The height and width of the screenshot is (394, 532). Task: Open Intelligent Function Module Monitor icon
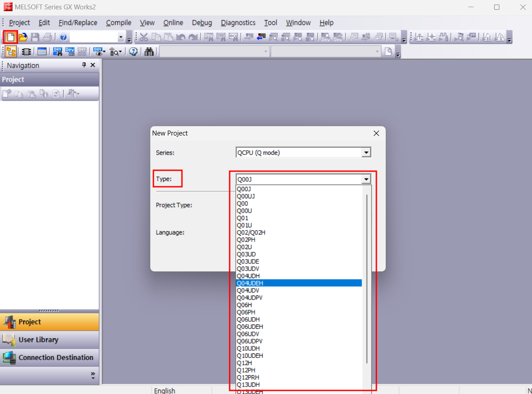(115, 52)
